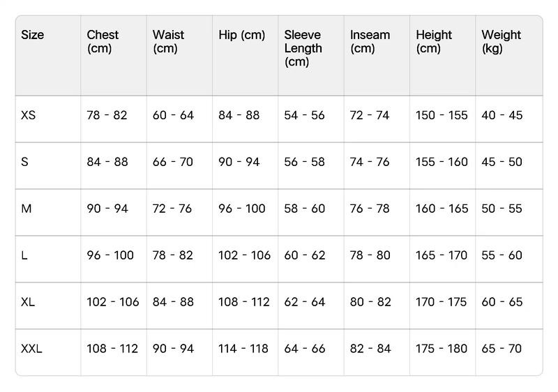
Task: Select the L size row label
Action: coord(24,255)
